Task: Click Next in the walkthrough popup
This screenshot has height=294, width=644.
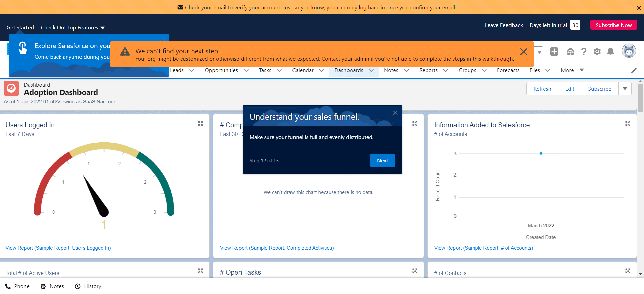Action: (x=382, y=160)
